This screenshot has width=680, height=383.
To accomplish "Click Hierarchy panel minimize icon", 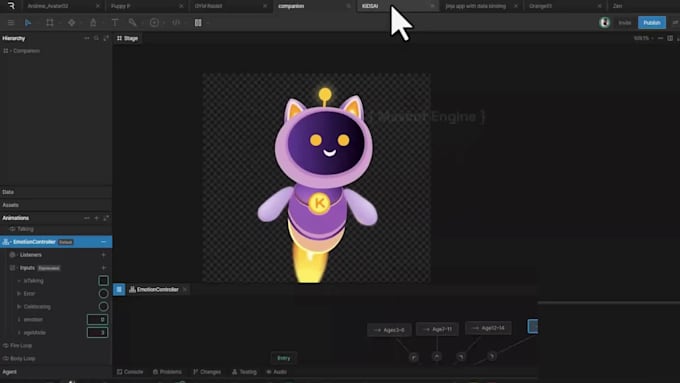I will point(87,38).
